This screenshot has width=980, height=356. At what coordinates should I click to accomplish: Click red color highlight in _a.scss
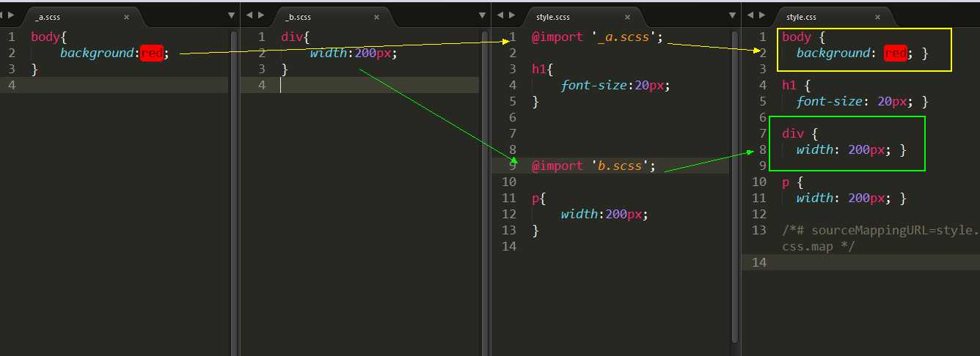[x=151, y=53]
